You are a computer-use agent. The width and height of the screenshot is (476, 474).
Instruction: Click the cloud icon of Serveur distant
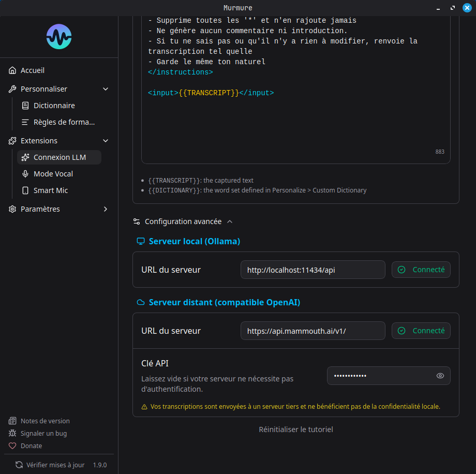pos(141,302)
